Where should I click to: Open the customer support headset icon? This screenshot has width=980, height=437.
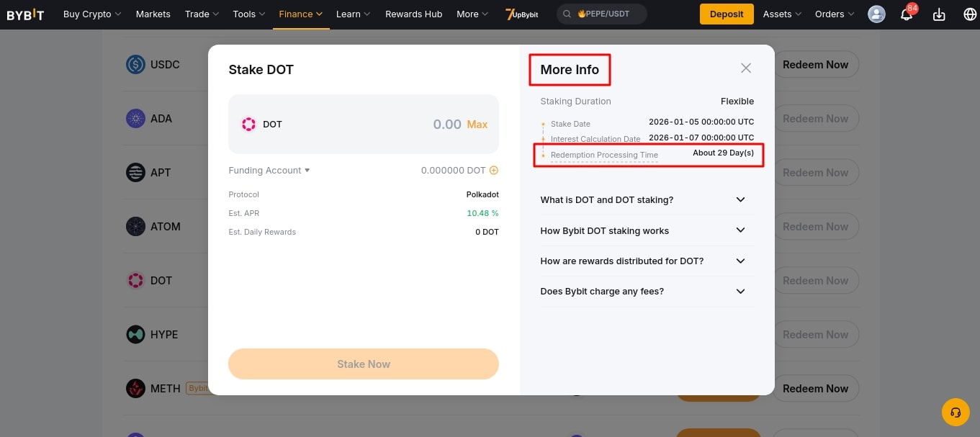956,413
